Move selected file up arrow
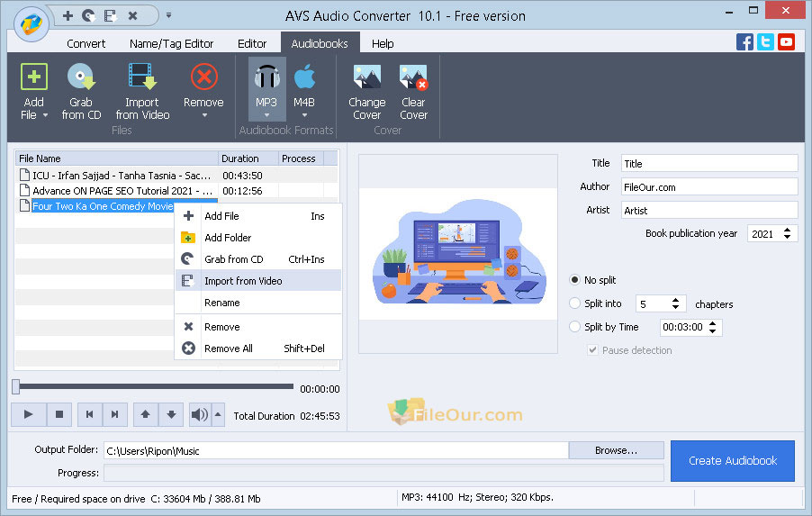Viewport: 812px width, 516px height. click(x=146, y=414)
